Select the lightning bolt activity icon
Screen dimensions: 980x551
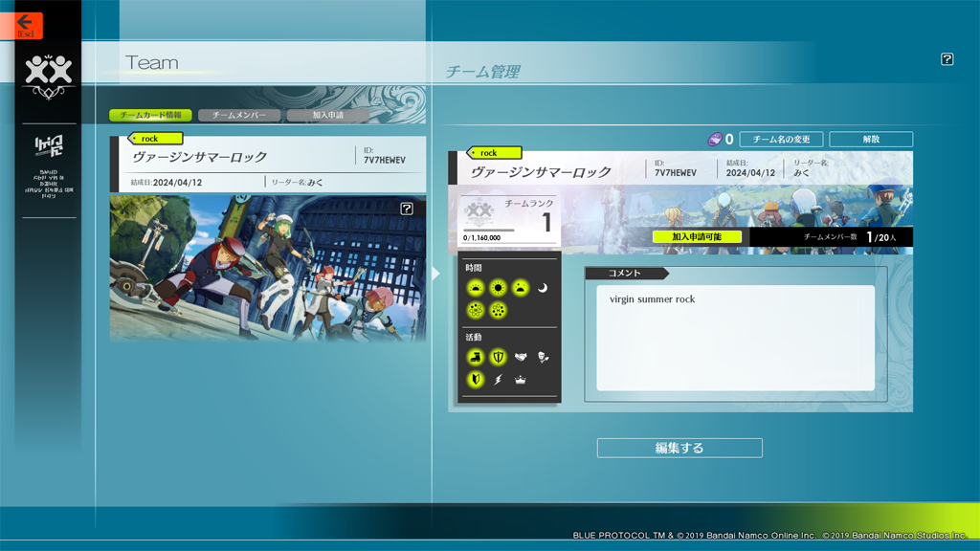click(x=498, y=380)
